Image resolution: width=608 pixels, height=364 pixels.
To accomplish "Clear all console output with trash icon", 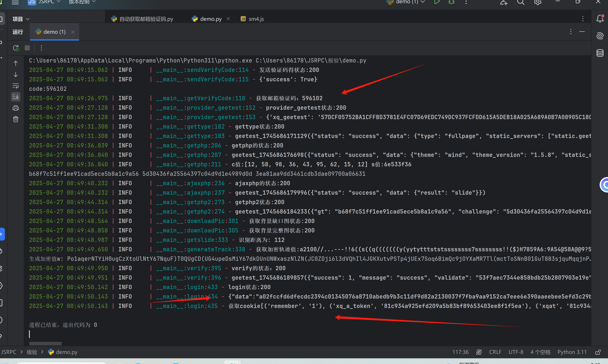I will click(x=16, y=119).
